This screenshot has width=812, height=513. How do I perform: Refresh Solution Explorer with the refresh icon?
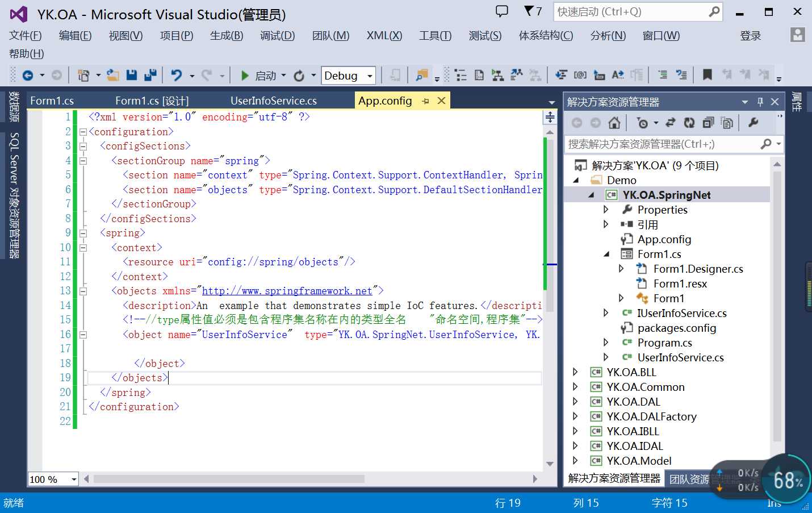click(x=689, y=123)
